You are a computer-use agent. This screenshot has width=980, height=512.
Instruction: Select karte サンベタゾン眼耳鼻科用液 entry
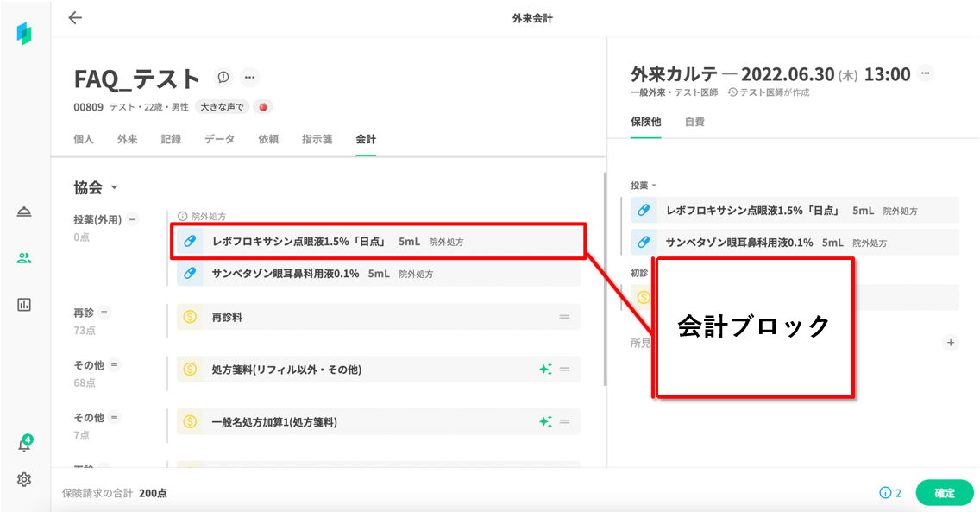pos(795,242)
